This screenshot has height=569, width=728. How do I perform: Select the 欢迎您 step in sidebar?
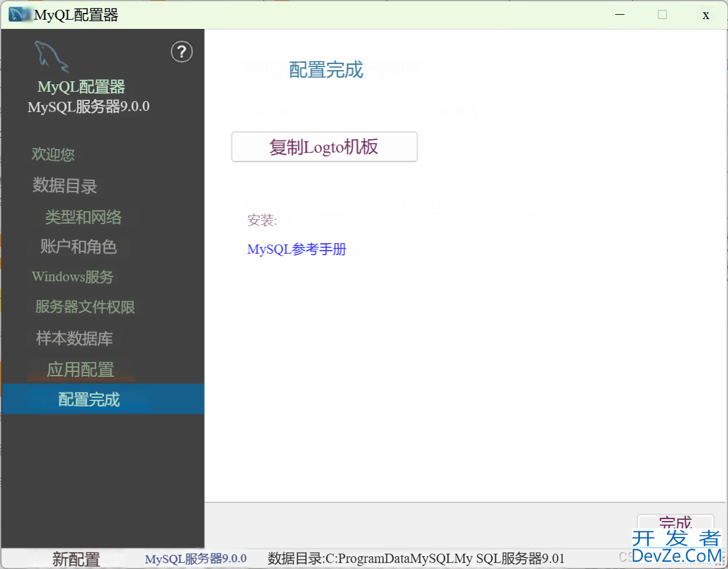pos(53,154)
